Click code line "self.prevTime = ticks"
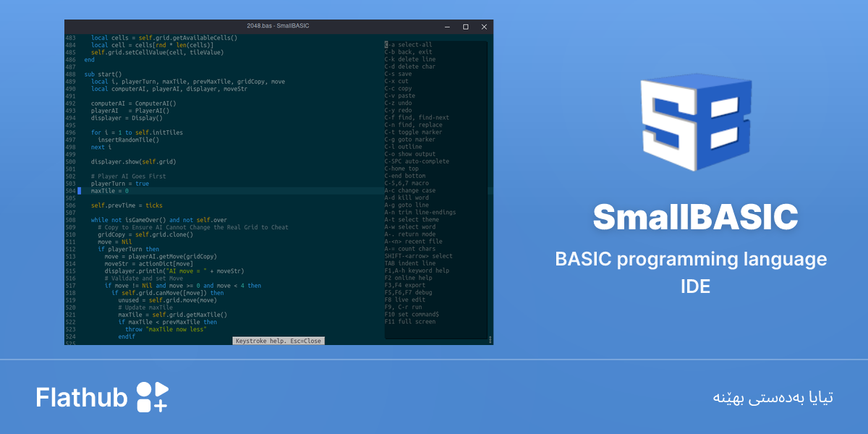This screenshot has width=868, height=434. point(127,205)
